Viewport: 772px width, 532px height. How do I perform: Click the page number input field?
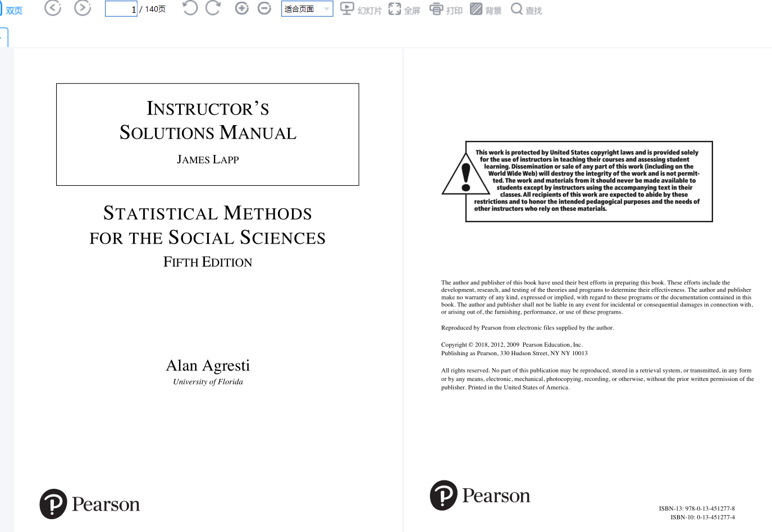[121, 9]
